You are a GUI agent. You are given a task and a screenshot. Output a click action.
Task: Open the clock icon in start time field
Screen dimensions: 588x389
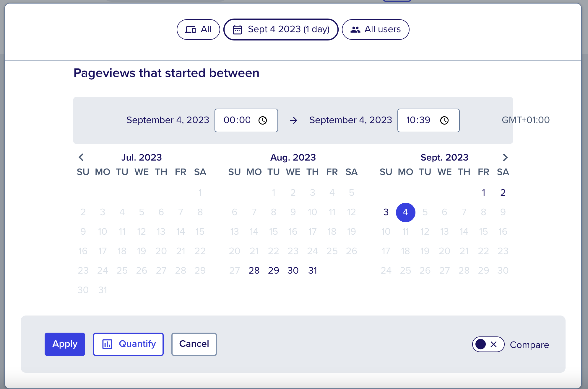(x=263, y=120)
